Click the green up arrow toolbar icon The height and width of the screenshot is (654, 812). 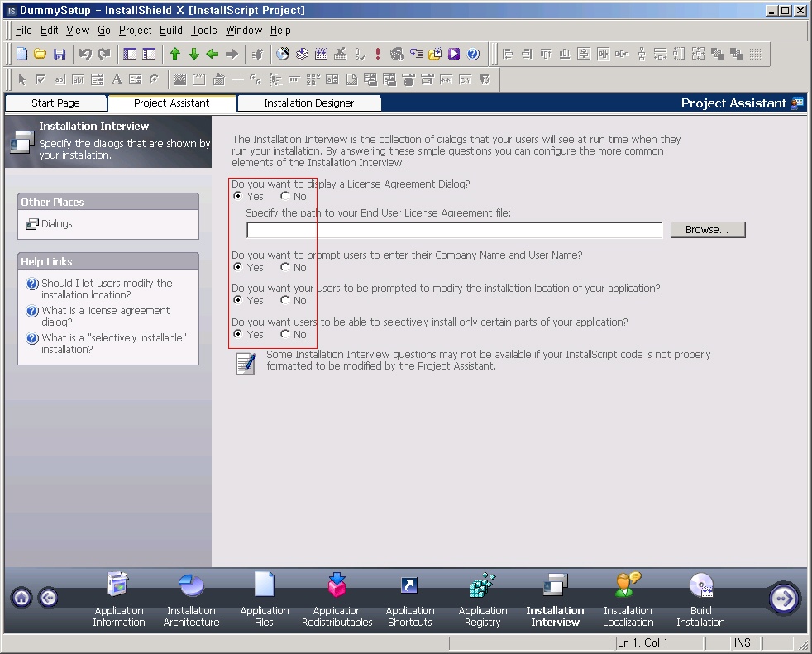175,54
